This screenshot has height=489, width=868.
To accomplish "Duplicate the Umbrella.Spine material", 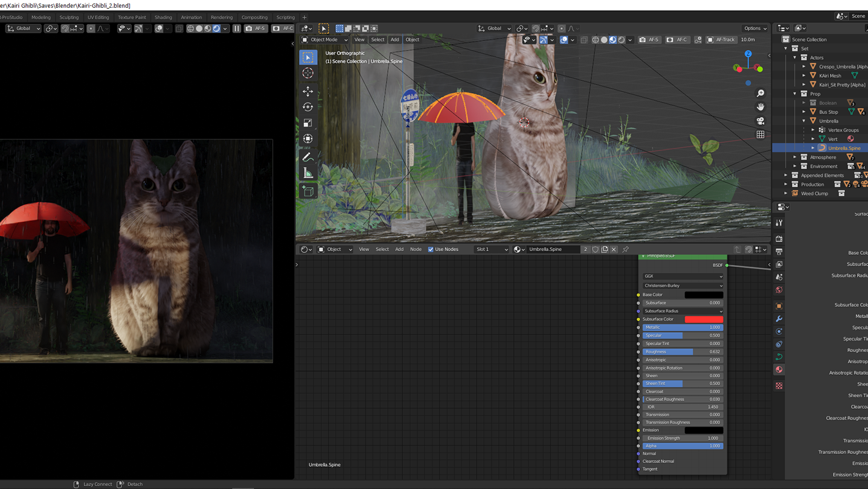I will (x=605, y=249).
